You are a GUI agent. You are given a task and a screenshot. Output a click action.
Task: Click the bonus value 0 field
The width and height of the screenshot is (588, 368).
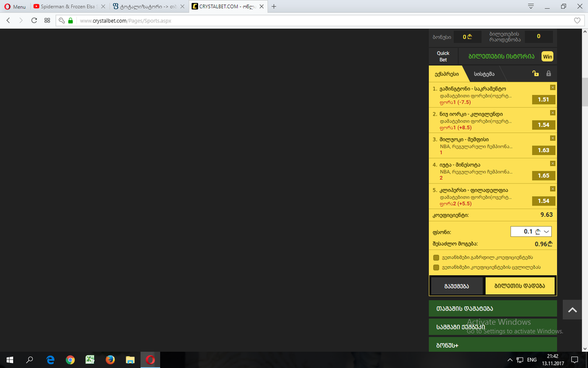[467, 37]
